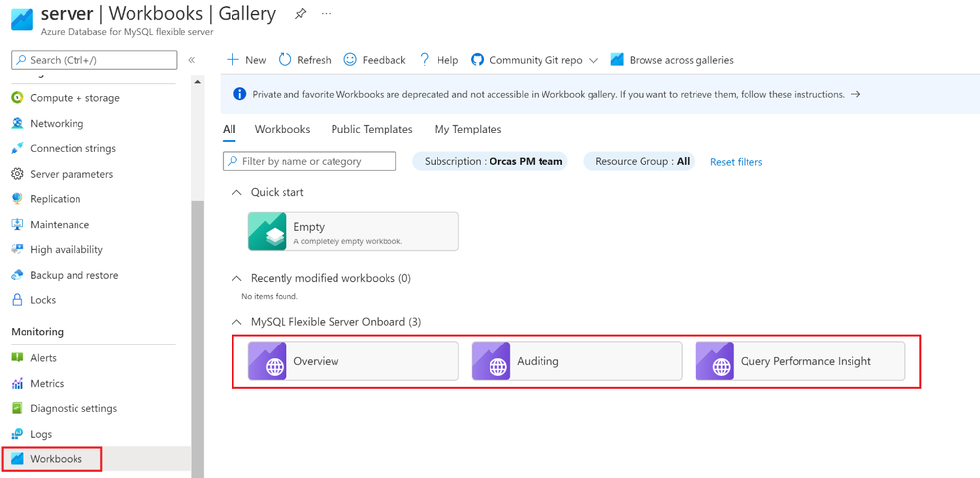Open the Resource Group filter pill
980x478 pixels.
pos(639,161)
